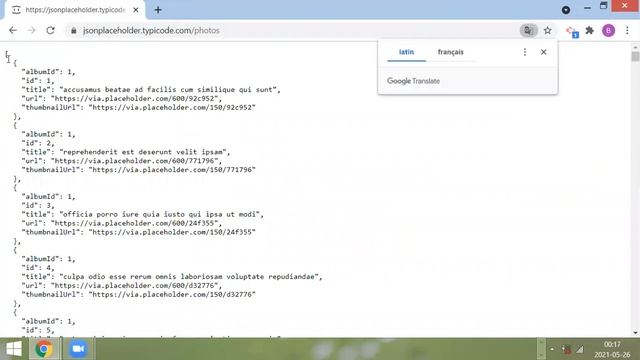The width and height of the screenshot is (640, 360).
Task: Click the "id": 1 line
Action: coord(38,81)
